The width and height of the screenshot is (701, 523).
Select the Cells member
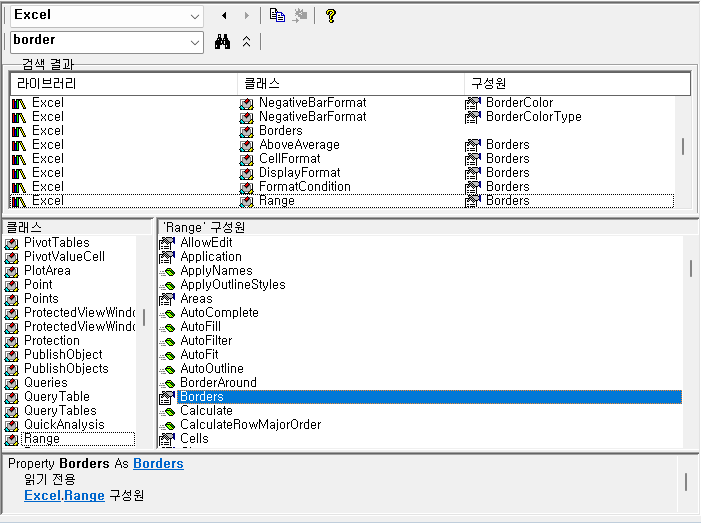click(194, 439)
